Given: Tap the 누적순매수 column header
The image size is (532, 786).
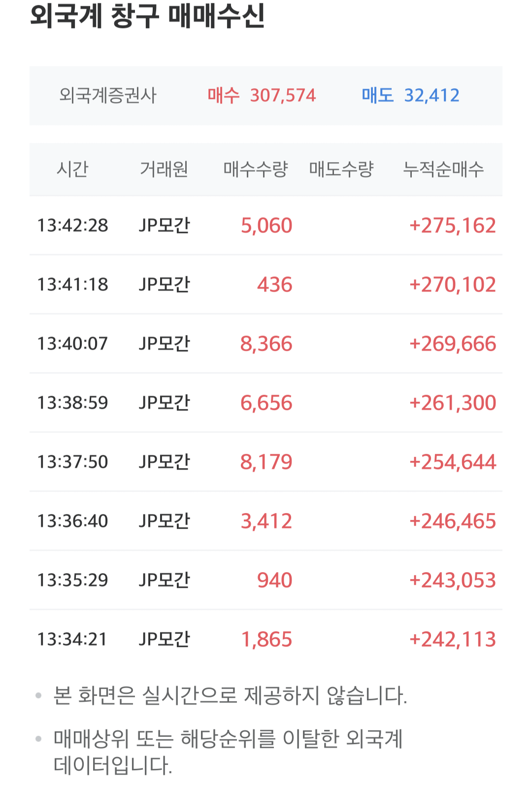Looking at the screenshot, I should click(x=443, y=169).
